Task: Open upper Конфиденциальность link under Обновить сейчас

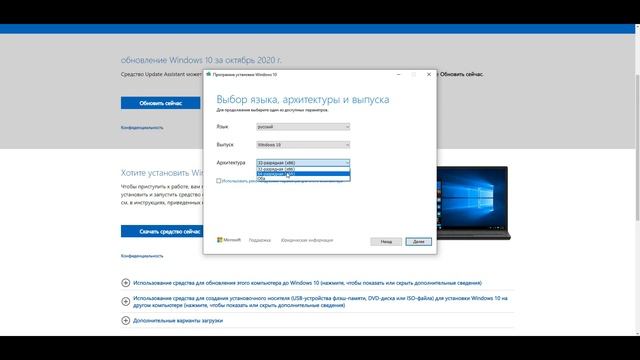Action: click(x=142, y=128)
